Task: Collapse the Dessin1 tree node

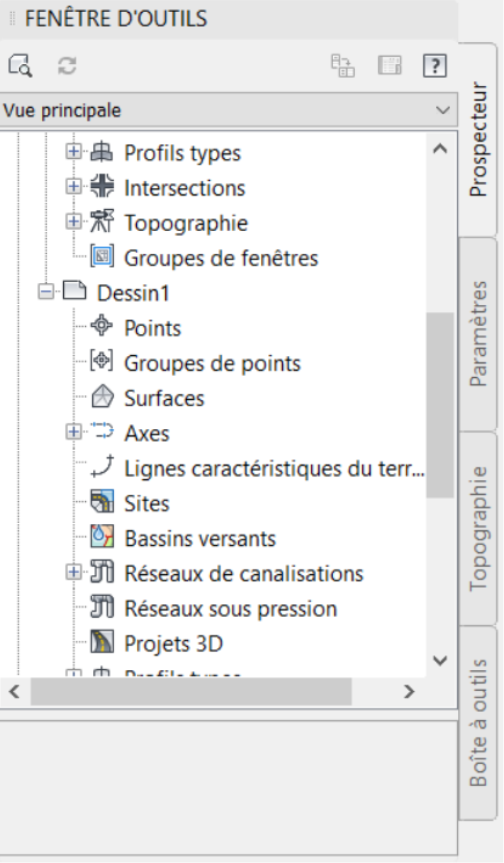Action: (46, 292)
